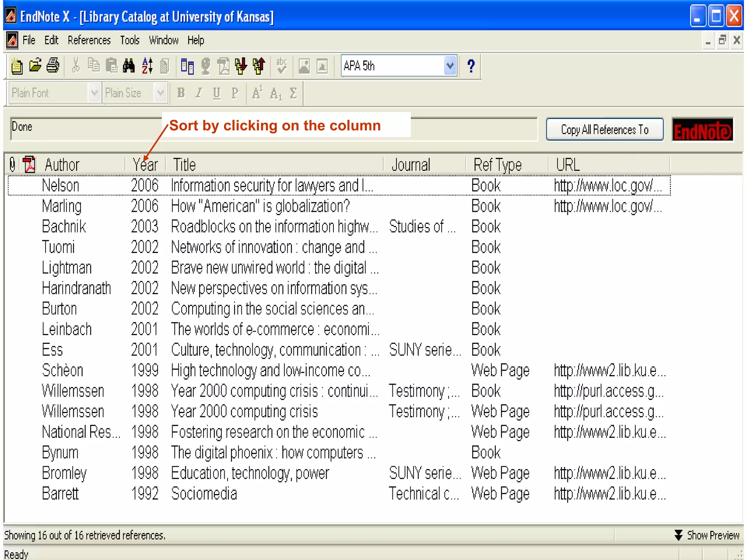Click the PDF icon column header
This screenshot has width=747, height=560.
click(x=29, y=164)
